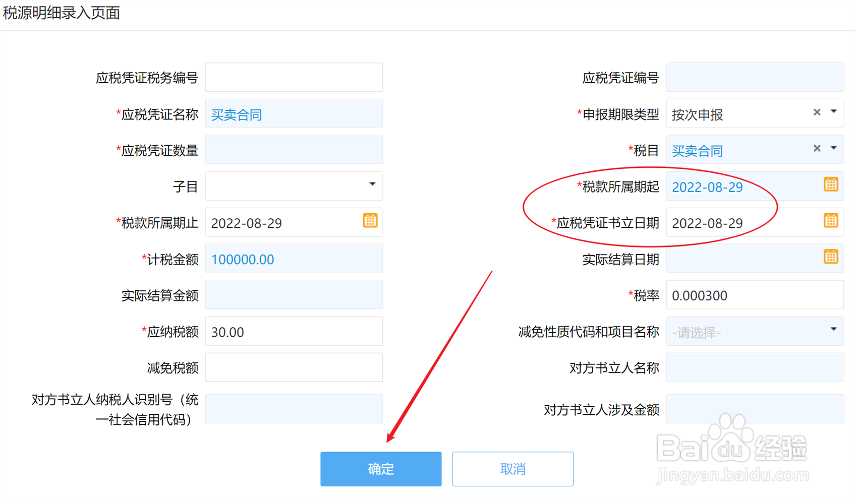Screen dimensions: 855x504
Task: Click the 应税凭证数量 input field
Action: pyautogui.click(x=294, y=149)
